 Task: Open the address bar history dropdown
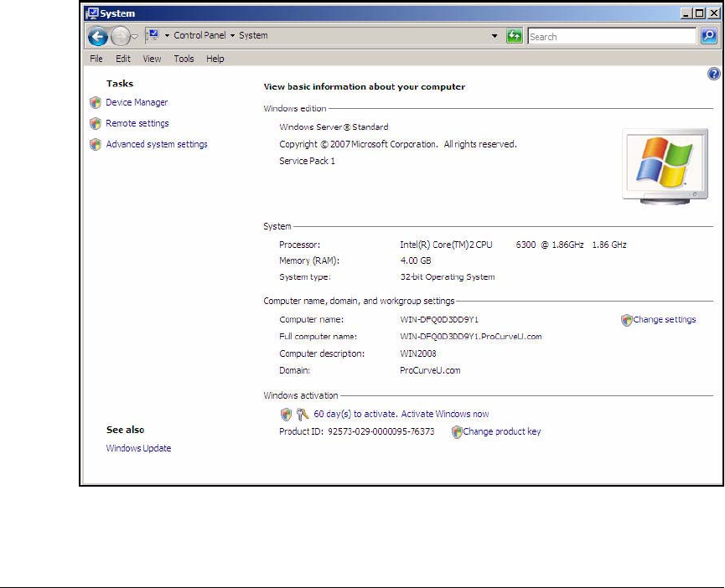pos(495,36)
